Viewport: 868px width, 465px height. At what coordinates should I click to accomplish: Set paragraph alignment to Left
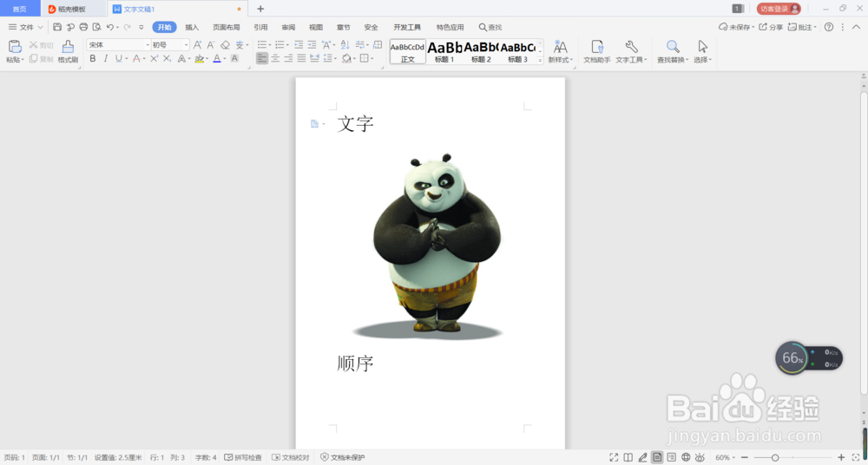262,58
